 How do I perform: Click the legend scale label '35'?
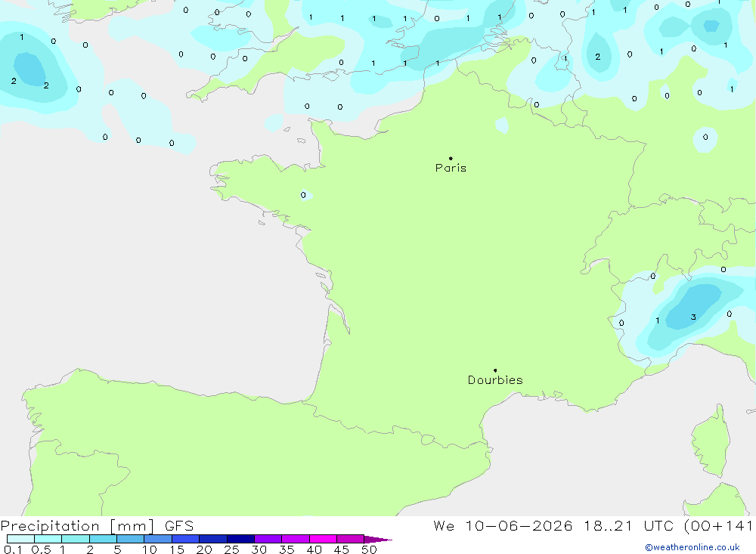click(287, 549)
